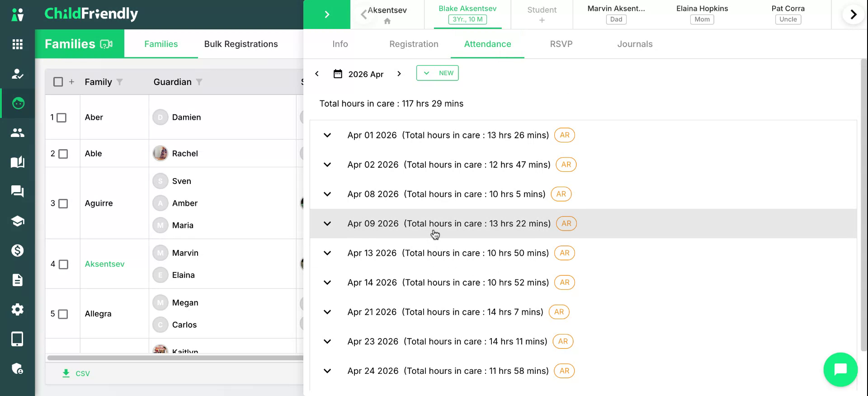Tick the checkbox for Aksentsev row
The height and width of the screenshot is (396, 868).
coord(64,264)
